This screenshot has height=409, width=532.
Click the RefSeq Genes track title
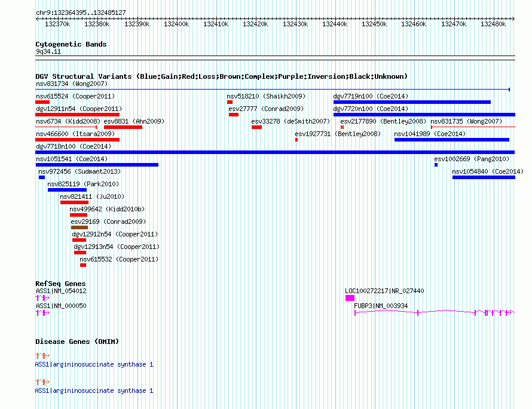tap(60, 283)
